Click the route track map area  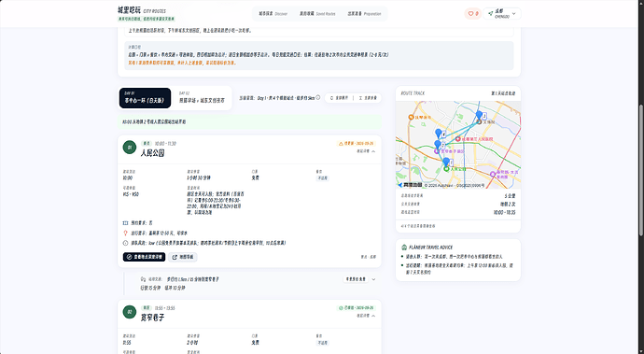click(x=458, y=145)
